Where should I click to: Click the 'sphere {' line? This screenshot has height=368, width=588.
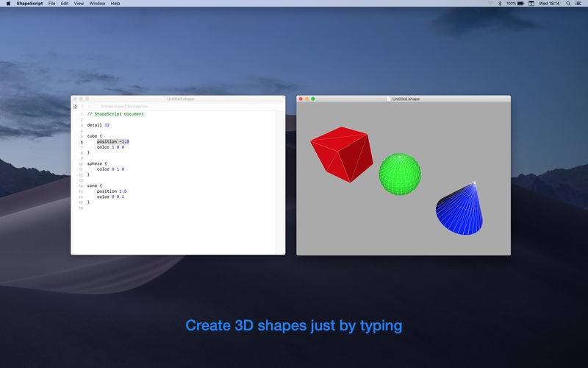pos(97,163)
